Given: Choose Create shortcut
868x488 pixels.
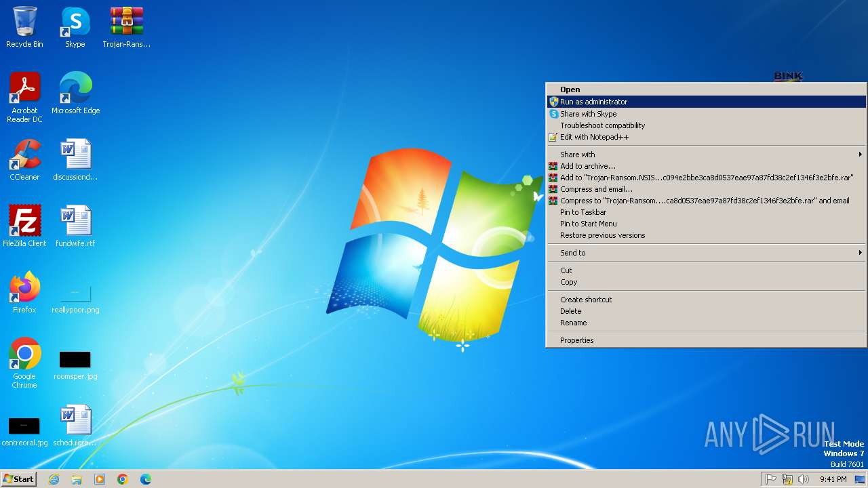Looking at the screenshot, I should 706,300.
